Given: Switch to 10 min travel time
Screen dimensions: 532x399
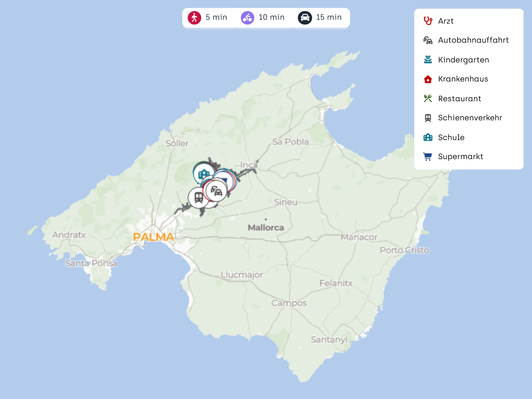Looking at the screenshot, I should [x=271, y=17].
